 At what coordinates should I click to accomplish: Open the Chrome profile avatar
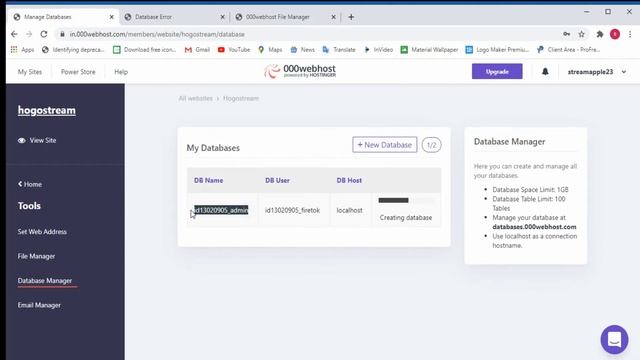[615, 34]
